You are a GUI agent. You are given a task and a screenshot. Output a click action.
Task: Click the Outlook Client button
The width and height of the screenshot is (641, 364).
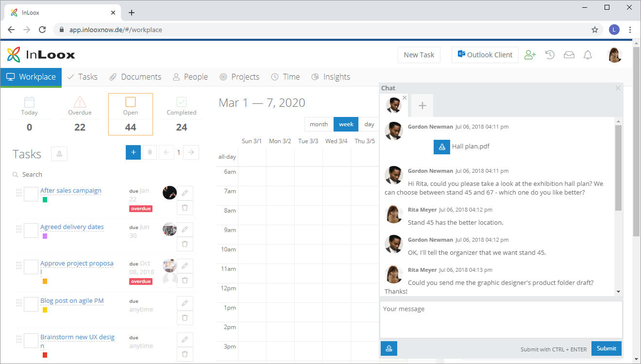pos(485,55)
